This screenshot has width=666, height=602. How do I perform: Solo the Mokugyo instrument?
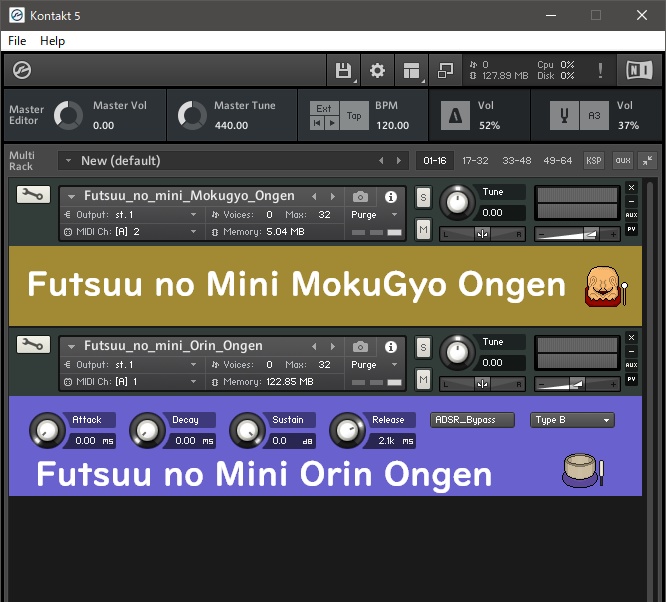423,198
